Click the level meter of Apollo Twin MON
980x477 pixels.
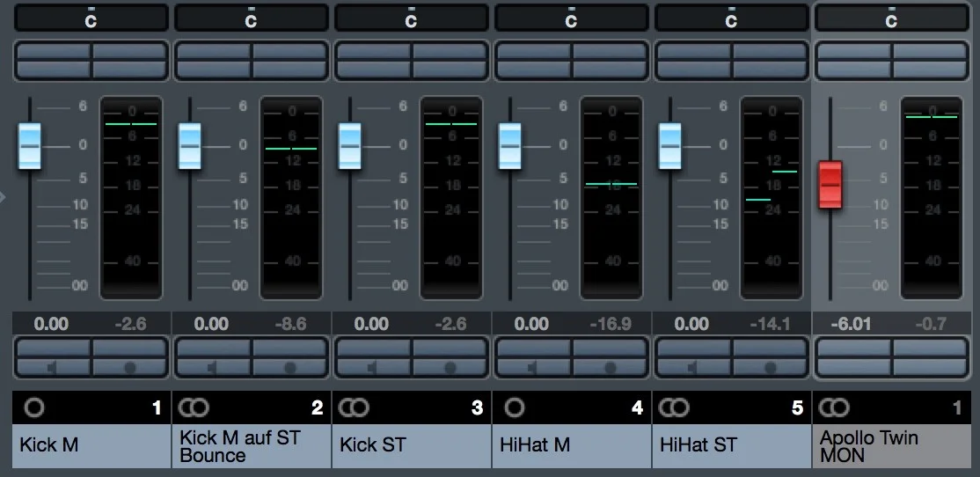tap(932, 197)
